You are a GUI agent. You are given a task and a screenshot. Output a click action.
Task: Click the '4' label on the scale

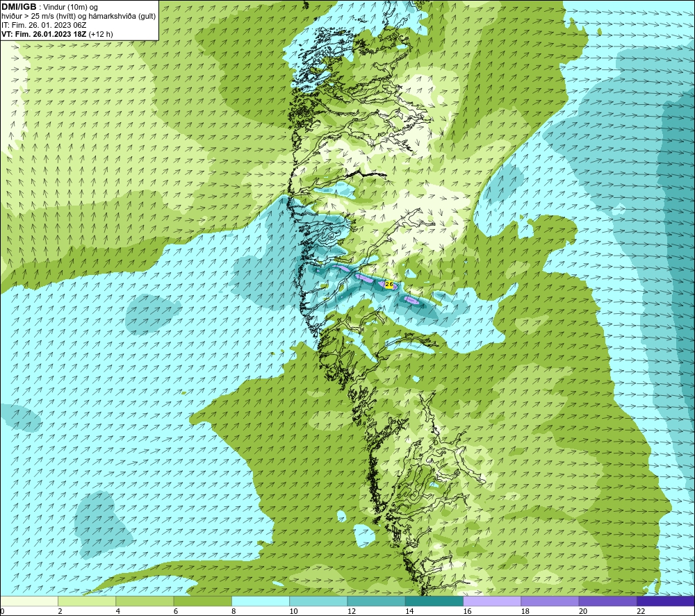coord(118,611)
